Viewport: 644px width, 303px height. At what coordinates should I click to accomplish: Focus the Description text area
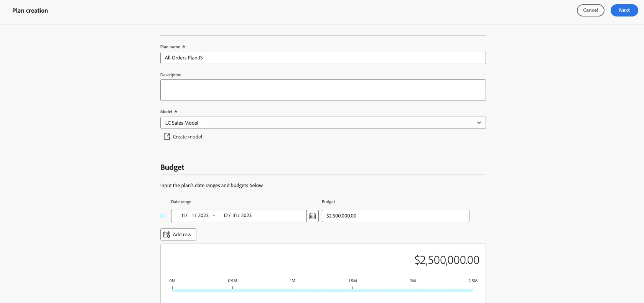point(323,90)
